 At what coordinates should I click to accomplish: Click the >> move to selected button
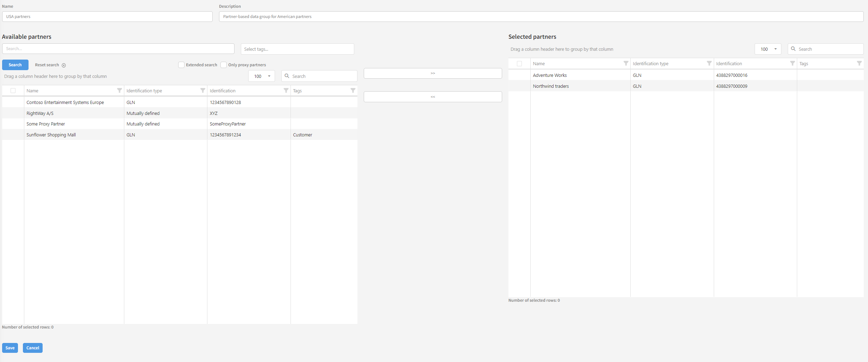[x=433, y=73]
